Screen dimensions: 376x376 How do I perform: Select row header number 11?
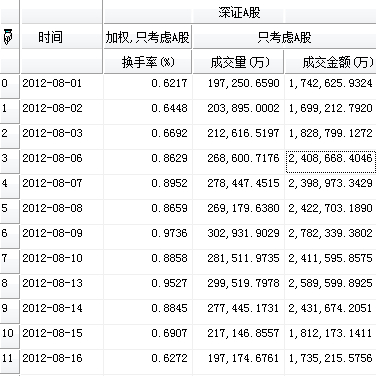coord(9,361)
